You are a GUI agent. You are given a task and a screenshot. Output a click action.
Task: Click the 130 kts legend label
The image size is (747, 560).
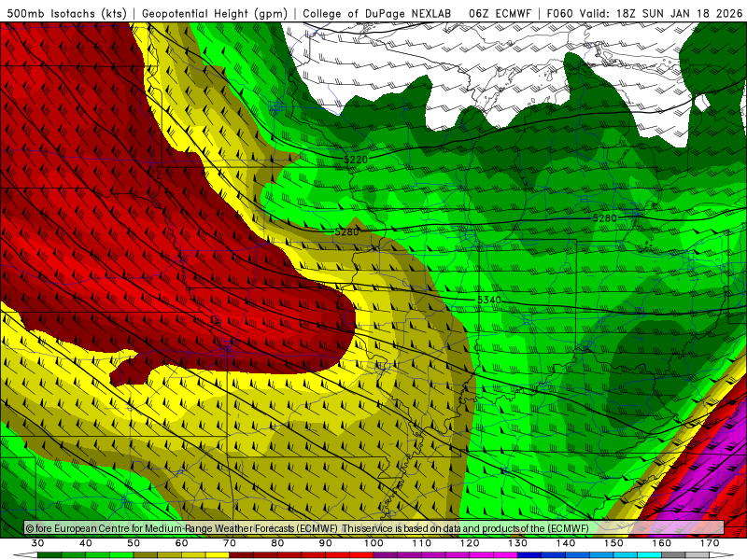pyautogui.click(x=518, y=543)
